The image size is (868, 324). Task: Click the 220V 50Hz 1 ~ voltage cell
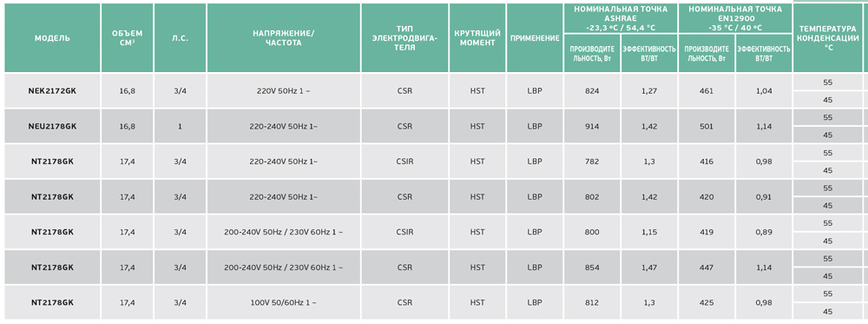(x=284, y=91)
